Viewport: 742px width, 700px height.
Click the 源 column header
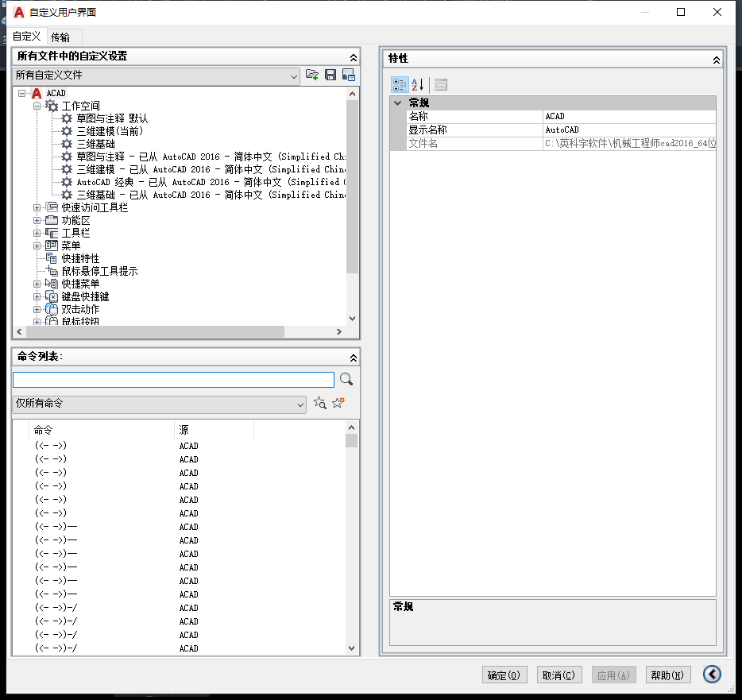214,430
